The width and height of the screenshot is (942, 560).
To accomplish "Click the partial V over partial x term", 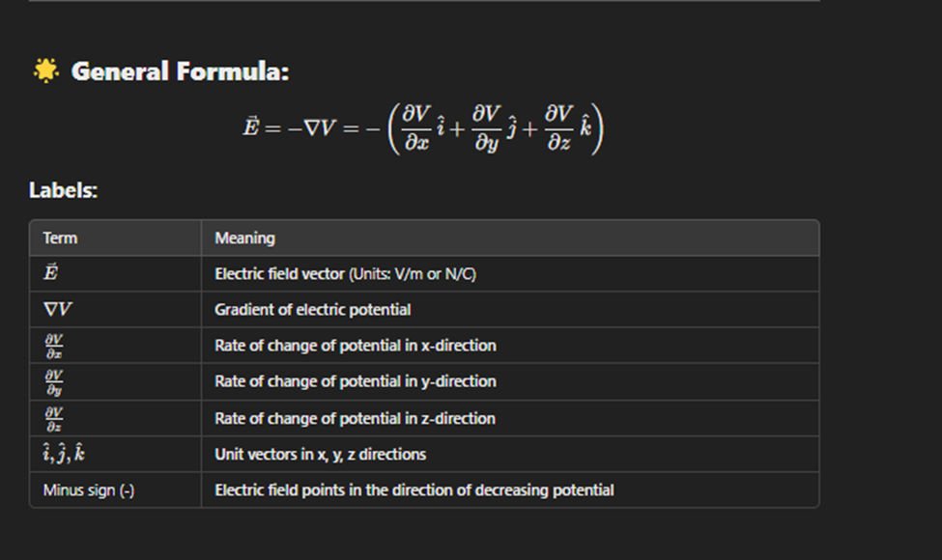I will tap(54, 347).
